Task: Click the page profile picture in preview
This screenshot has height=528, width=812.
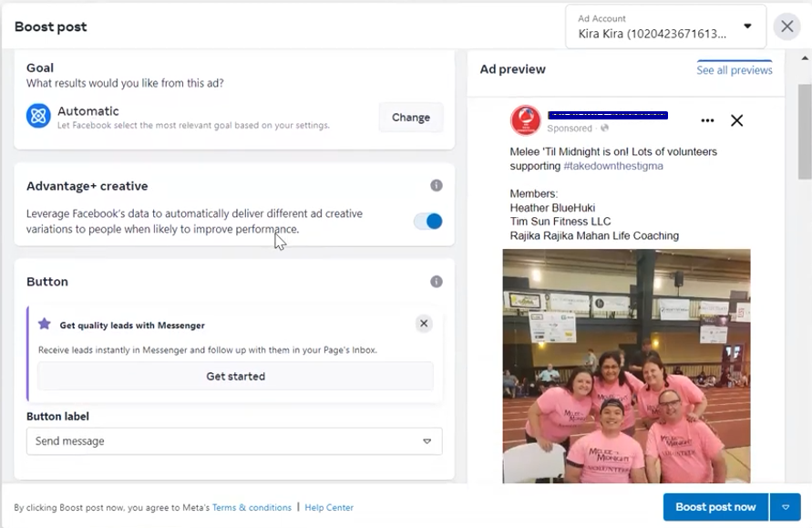Action: tap(526, 120)
